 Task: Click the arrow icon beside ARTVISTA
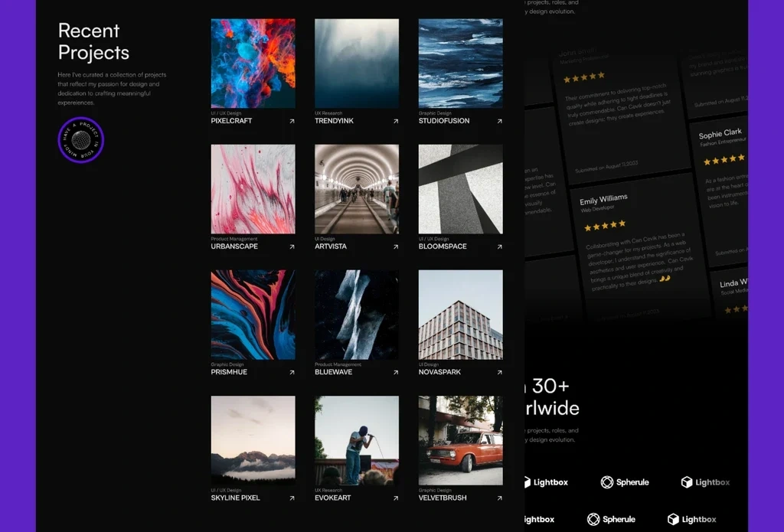coord(396,246)
